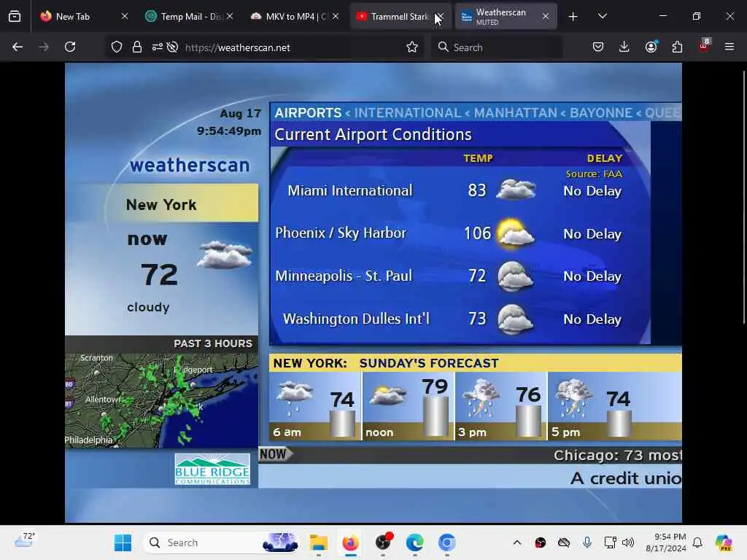This screenshot has width=747, height=560.
Task: Open the Firefox account menu
Action: coord(651,47)
